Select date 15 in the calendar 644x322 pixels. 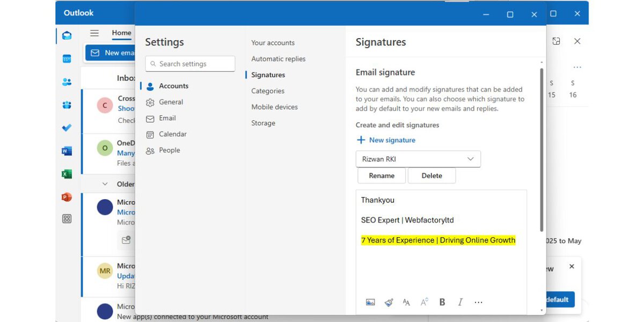[551, 95]
